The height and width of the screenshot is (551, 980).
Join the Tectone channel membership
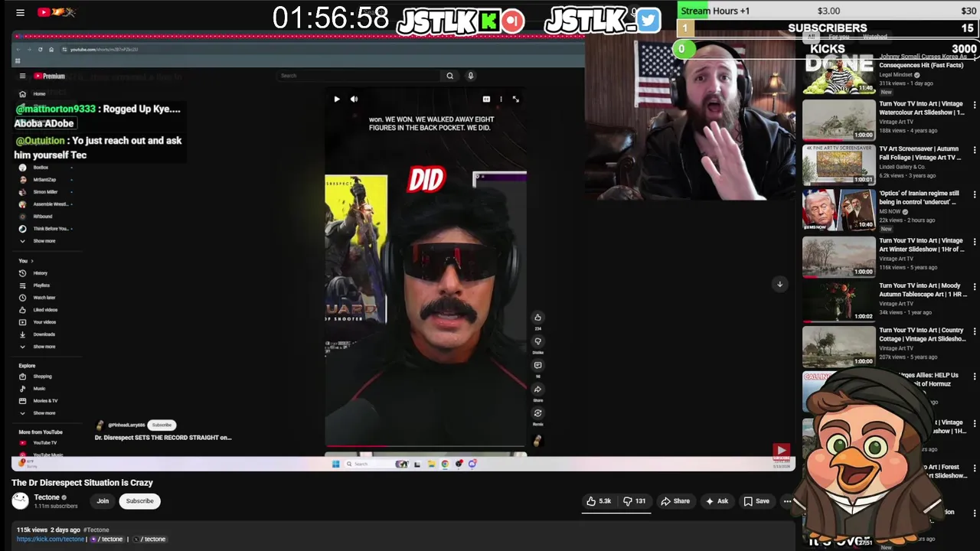[x=103, y=501]
